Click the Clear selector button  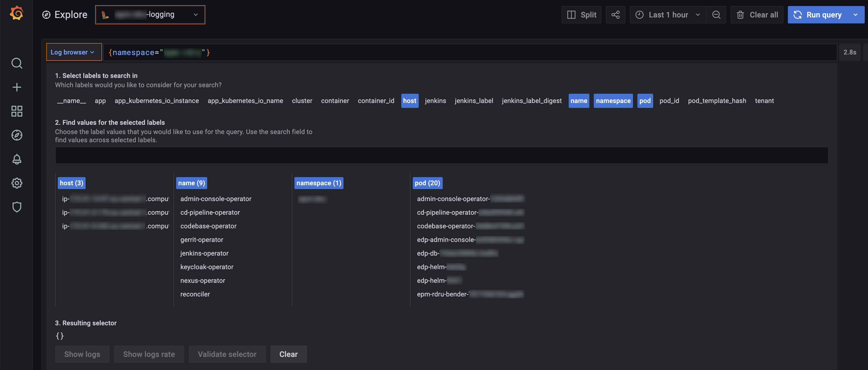[288, 354]
